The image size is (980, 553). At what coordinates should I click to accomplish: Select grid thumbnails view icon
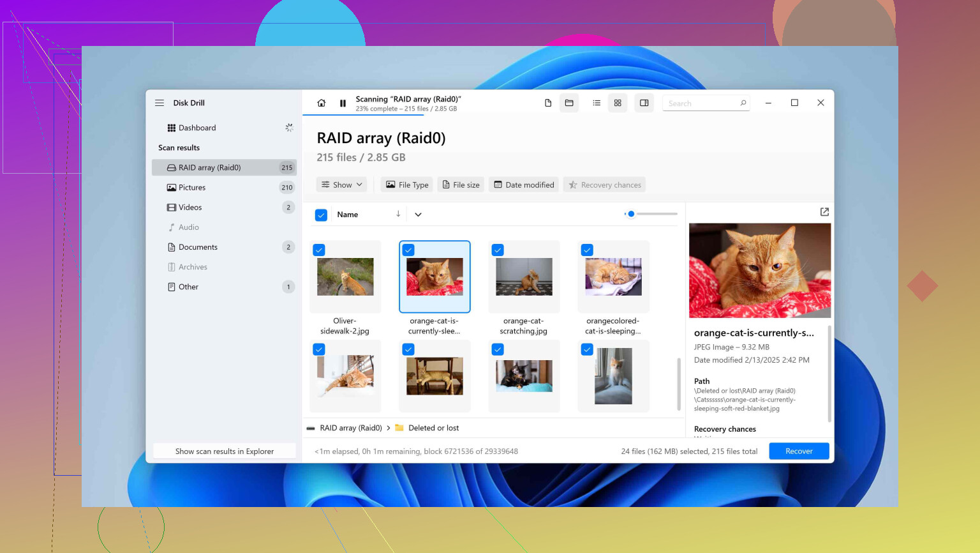[618, 103]
